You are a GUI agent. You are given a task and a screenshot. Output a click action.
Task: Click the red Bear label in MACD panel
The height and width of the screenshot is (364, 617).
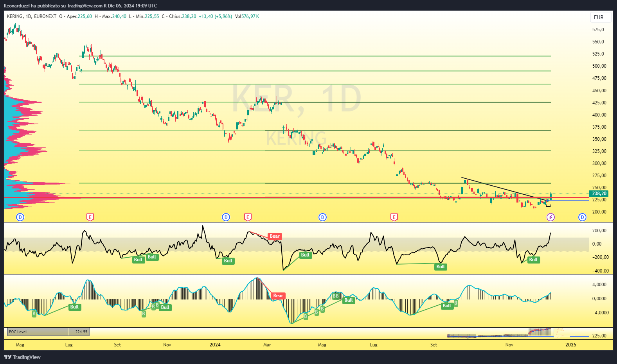pyautogui.click(x=278, y=296)
